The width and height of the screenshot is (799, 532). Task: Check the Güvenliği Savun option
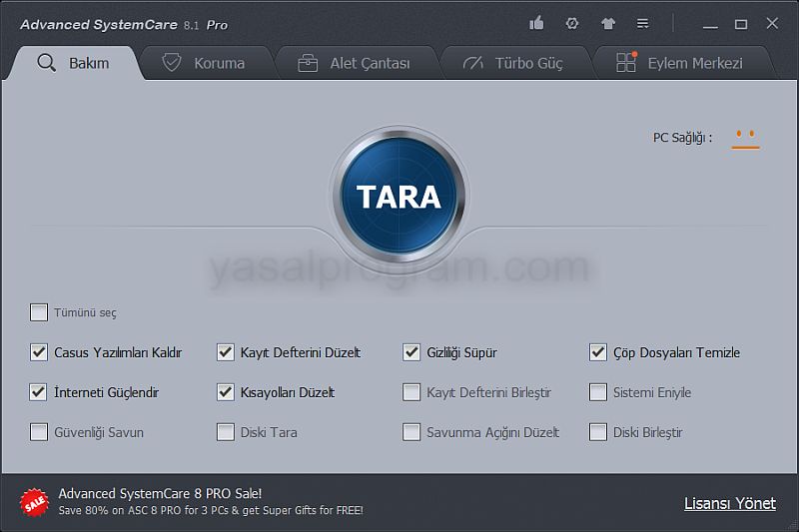[39, 432]
